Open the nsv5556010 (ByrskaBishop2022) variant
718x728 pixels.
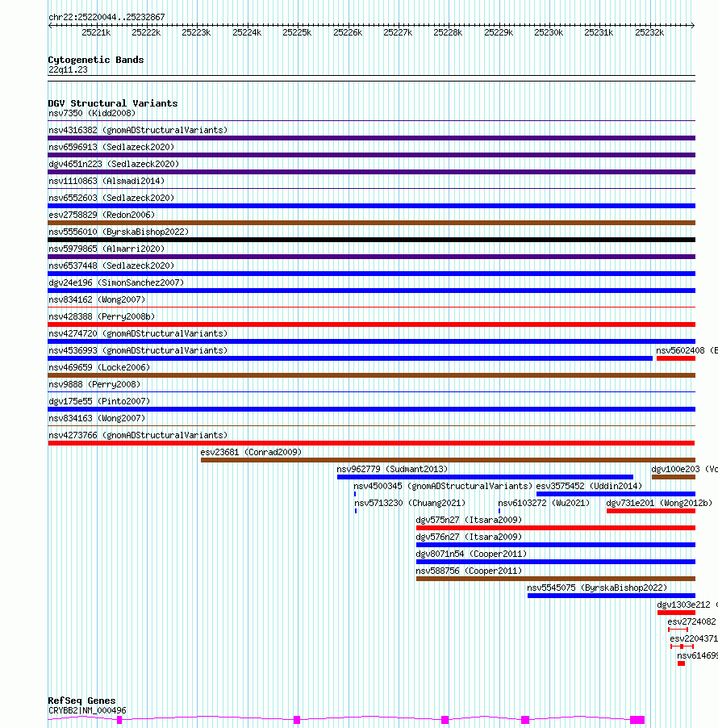pyautogui.click(x=119, y=232)
